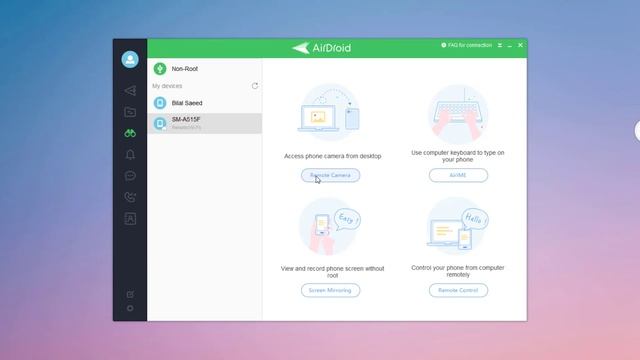Minimize the AirDroid window
The width and height of the screenshot is (640, 360).
click(510, 46)
